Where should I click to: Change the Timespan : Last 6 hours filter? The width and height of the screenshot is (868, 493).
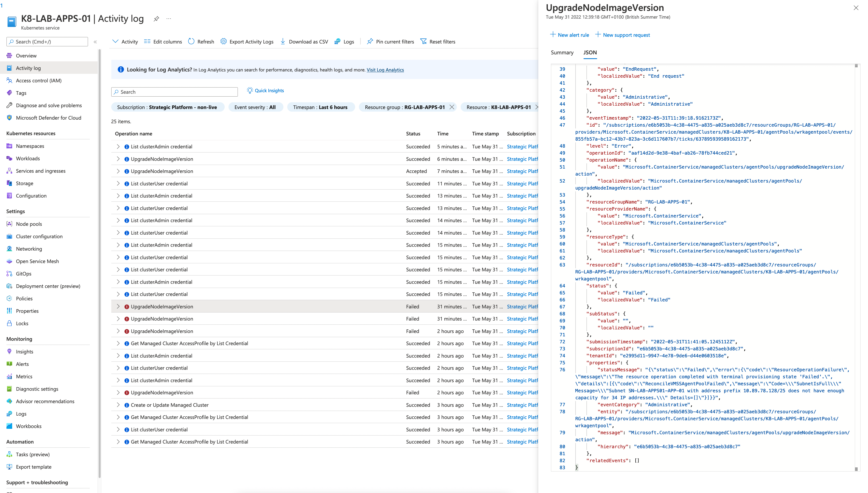coord(320,107)
